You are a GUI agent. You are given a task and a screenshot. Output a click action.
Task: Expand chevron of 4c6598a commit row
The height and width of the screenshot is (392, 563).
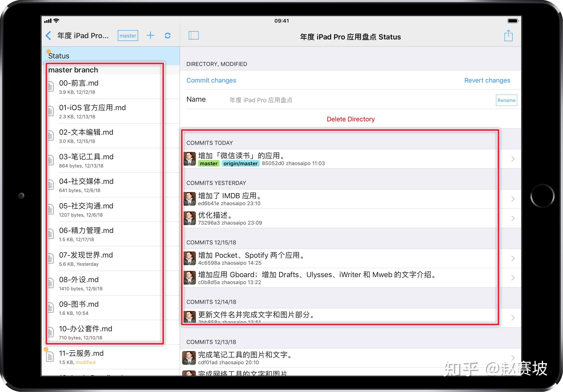(x=513, y=258)
